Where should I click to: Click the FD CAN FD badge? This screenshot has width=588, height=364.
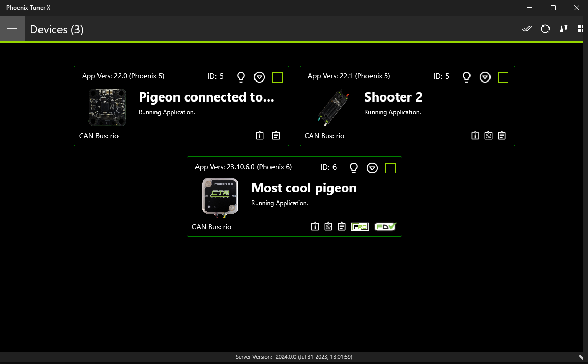point(385,227)
